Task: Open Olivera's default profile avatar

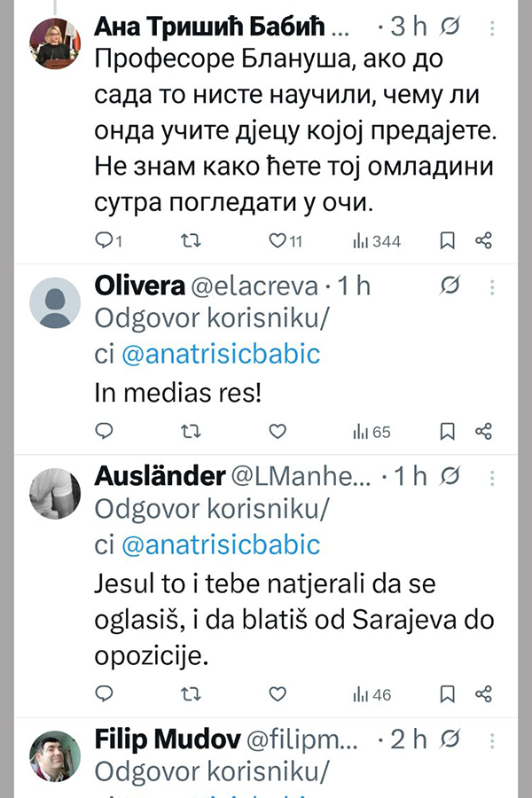Action: (x=56, y=301)
